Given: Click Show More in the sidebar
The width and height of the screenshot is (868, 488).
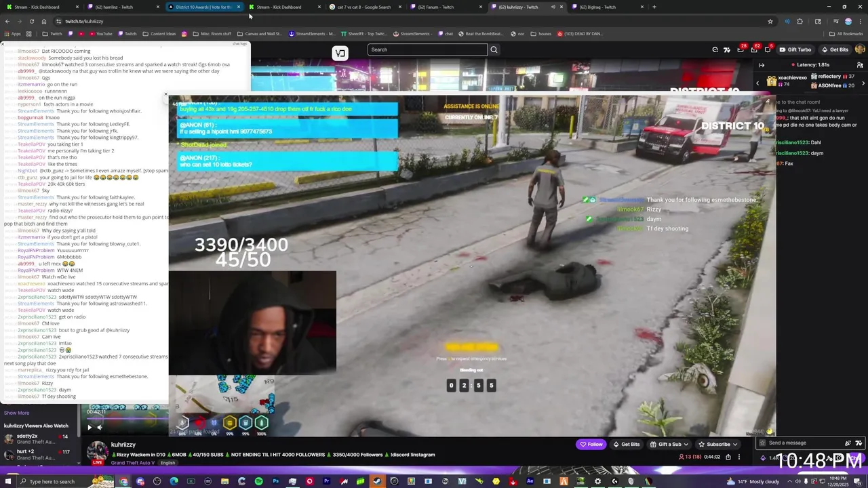Looking at the screenshot, I should pos(16,413).
